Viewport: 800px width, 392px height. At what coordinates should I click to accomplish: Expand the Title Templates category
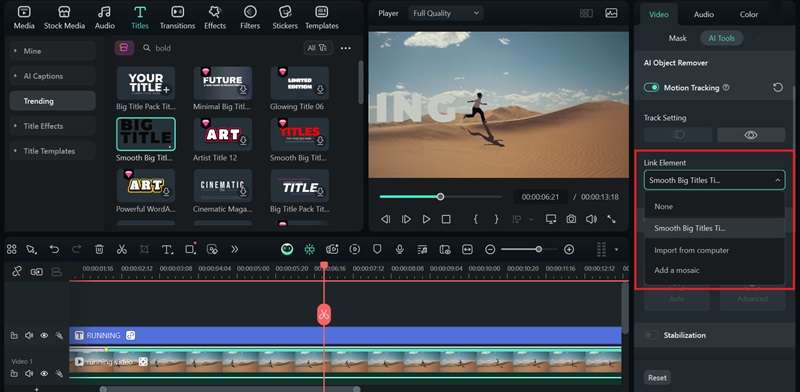tap(53, 151)
